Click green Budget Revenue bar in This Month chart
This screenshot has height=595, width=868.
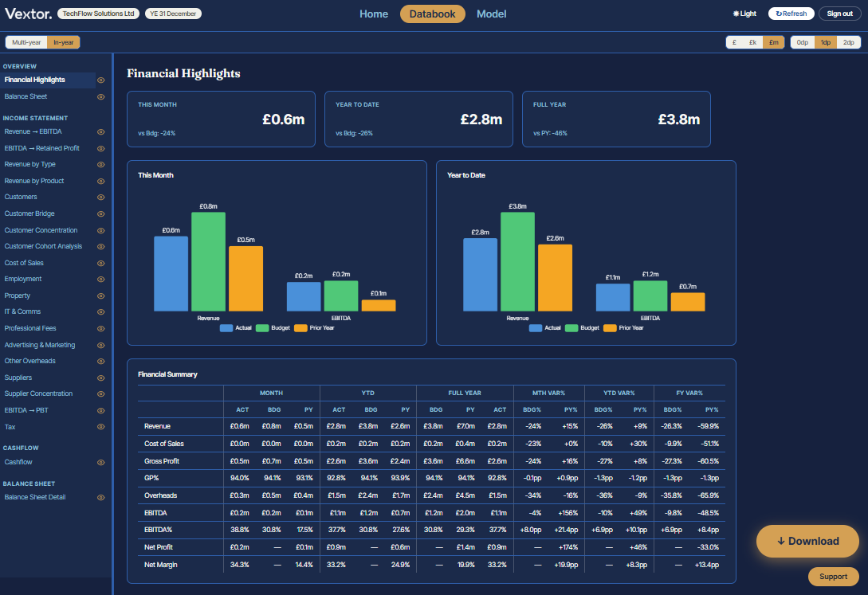click(208, 261)
